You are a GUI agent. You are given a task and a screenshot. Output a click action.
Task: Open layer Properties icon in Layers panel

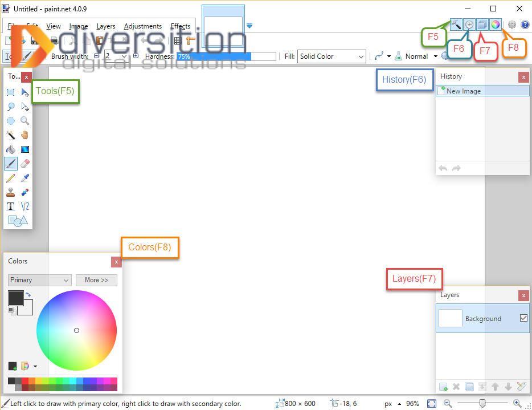[522, 386]
